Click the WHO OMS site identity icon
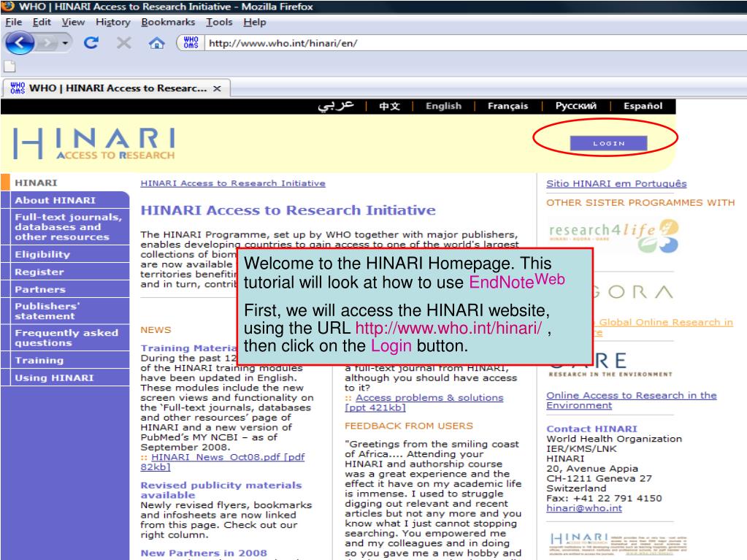 (x=191, y=43)
